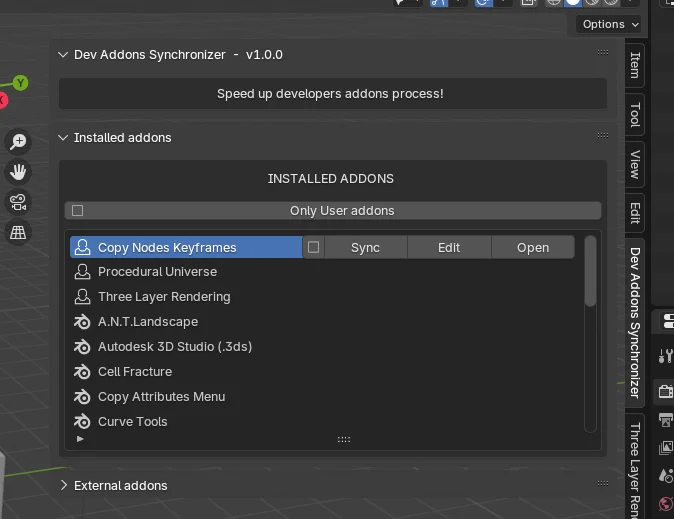Viewport: 674px width, 519px height.
Task: Switch to the Edit sidebar tab
Action: (634, 213)
